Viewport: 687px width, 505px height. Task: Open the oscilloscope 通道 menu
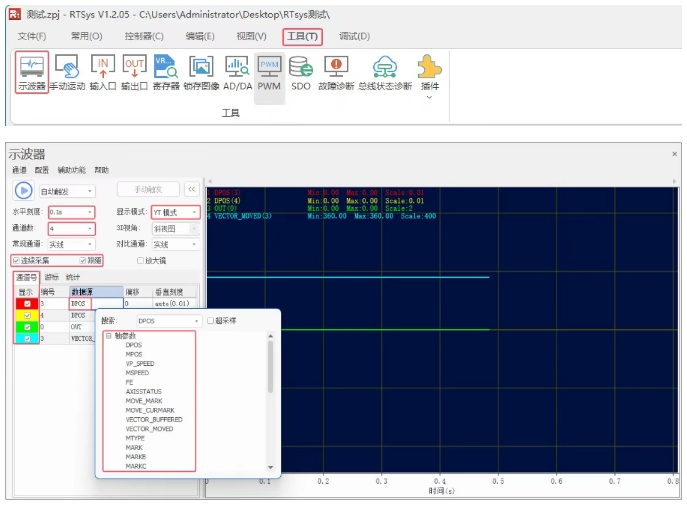tap(19, 170)
